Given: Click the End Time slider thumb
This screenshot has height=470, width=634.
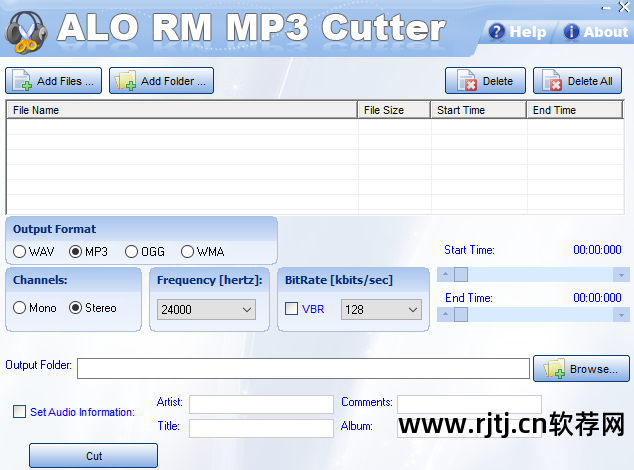Looking at the screenshot, I should click(461, 314).
